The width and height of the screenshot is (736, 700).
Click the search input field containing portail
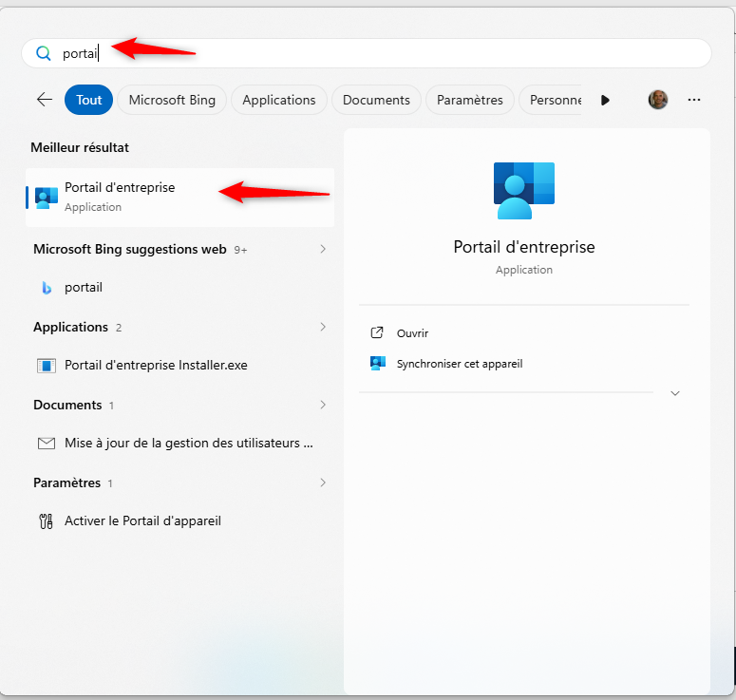coord(380,53)
